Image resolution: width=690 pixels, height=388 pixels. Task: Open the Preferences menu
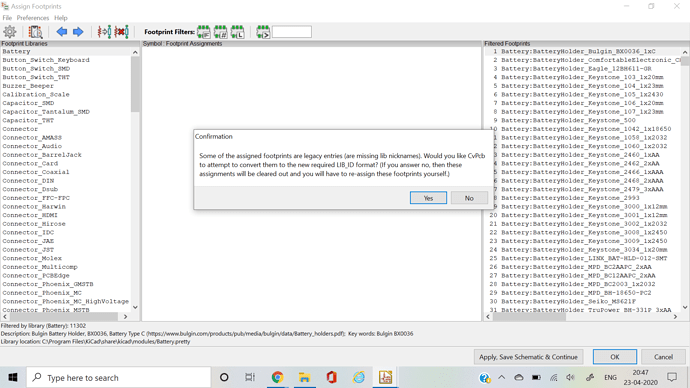pyautogui.click(x=33, y=18)
